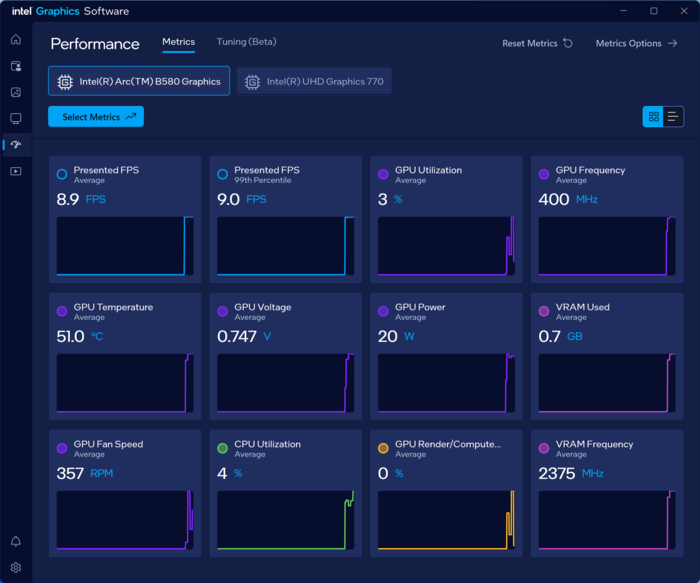The width and height of the screenshot is (700, 583).
Task: Click the 4 % CPU Utilization value
Action: pyautogui.click(x=230, y=473)
